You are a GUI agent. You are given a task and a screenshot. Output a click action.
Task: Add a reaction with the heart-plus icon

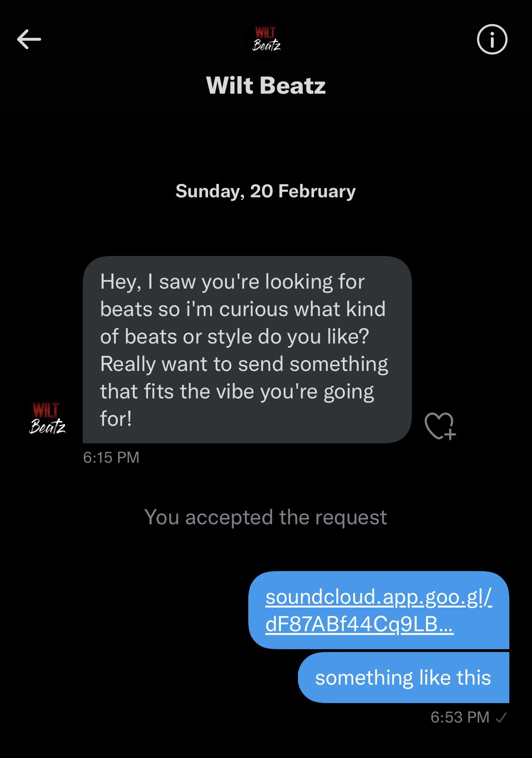coord(439,426)
